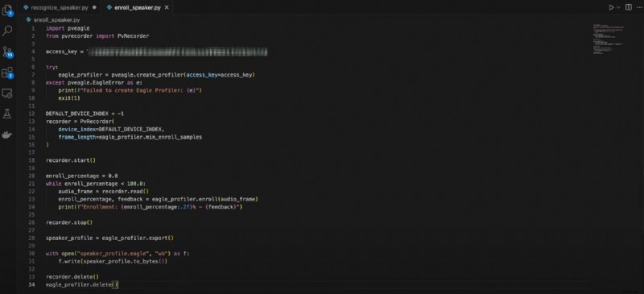Split the editor to the right

pos(629,7)
